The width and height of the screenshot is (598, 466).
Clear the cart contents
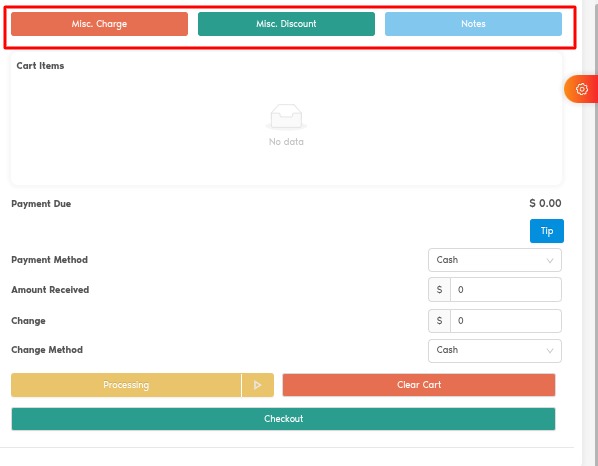point(419,385)
